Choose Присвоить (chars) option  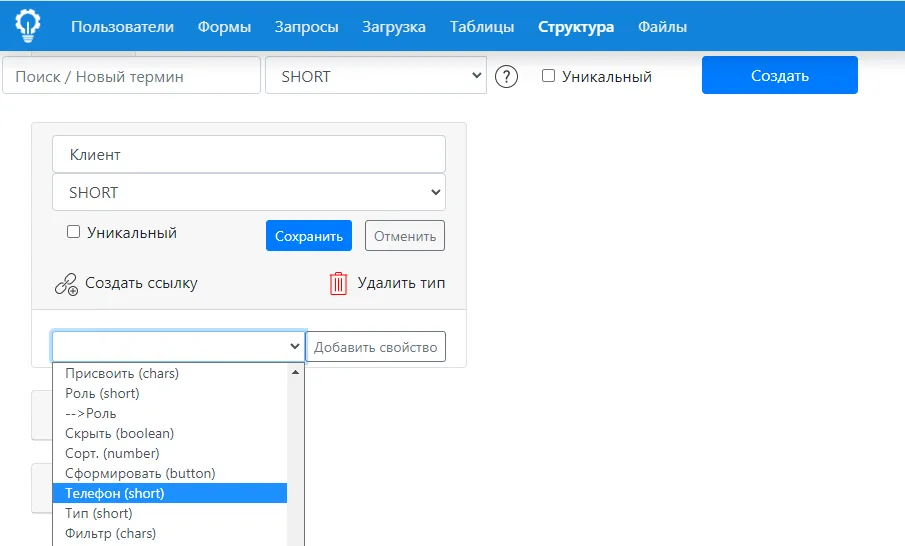point(170,373)
